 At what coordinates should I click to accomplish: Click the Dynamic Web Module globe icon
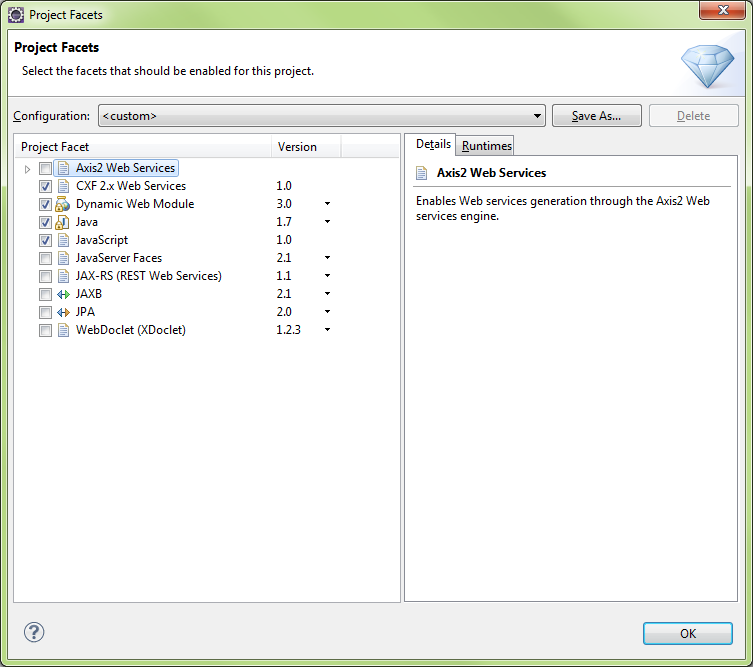62,204
